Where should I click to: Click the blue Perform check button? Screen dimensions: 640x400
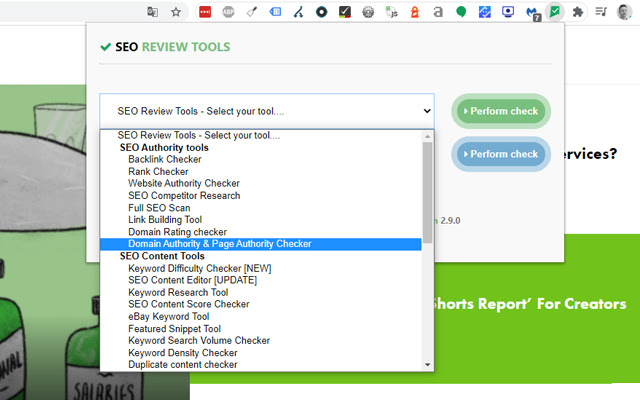point(501,154)
